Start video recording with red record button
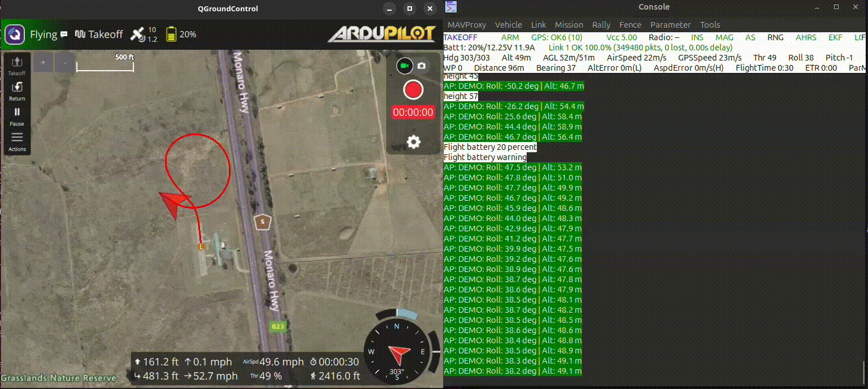Viewport: 868px width, 389px height. 413,89
